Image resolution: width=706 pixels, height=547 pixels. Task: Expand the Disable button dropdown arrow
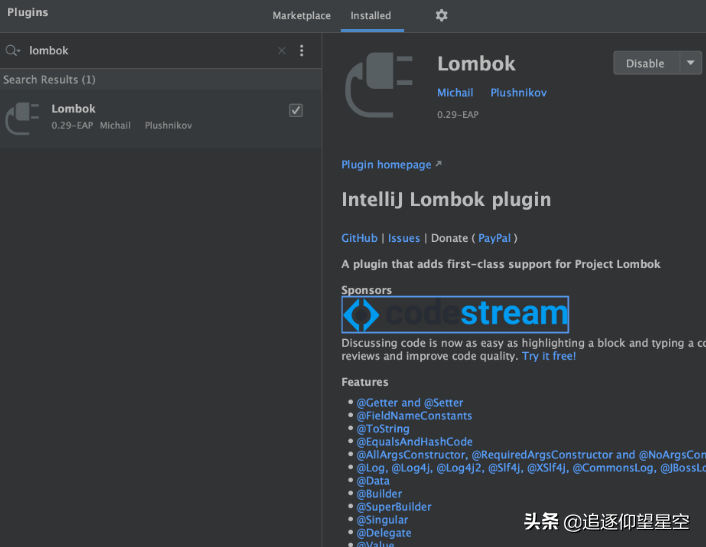(x=690, y=63)
